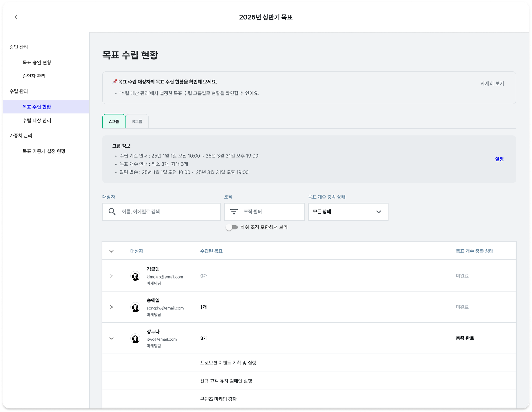Click the chevron icon on the 모든 상태 dropdown
Image resolution: width=532 pixels, height=412 pixels.
[379, 212]
